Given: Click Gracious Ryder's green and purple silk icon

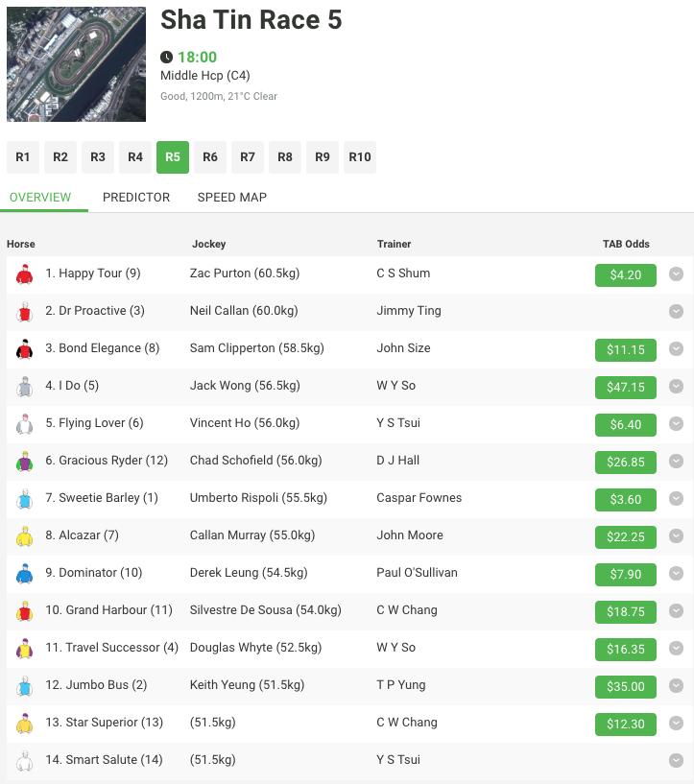Looking at the screenshot, I should coord(24,462).
